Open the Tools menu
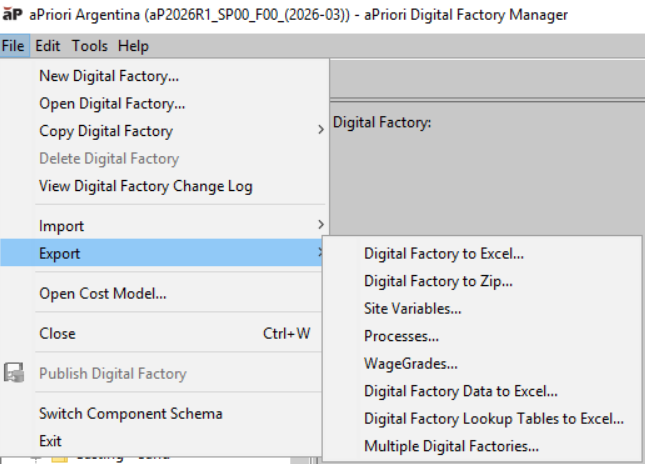Viewport: 645px width, 464px height. (90, 46)
